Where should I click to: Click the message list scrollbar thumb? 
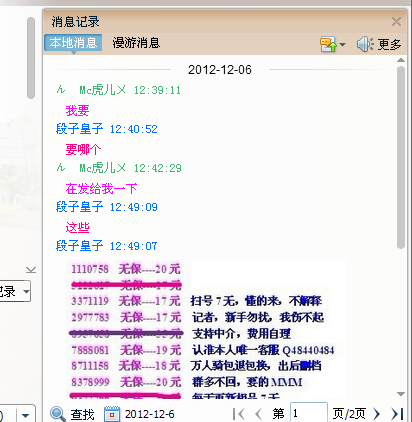401,157
